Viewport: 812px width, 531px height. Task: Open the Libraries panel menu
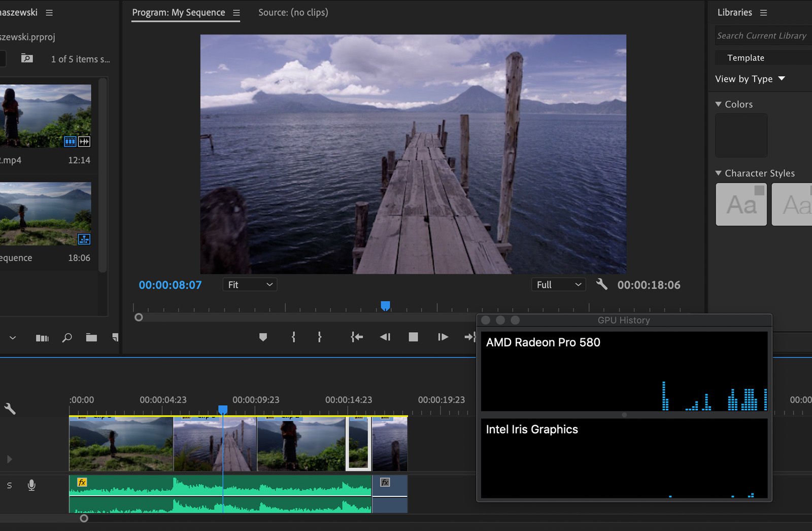[763, 12]
